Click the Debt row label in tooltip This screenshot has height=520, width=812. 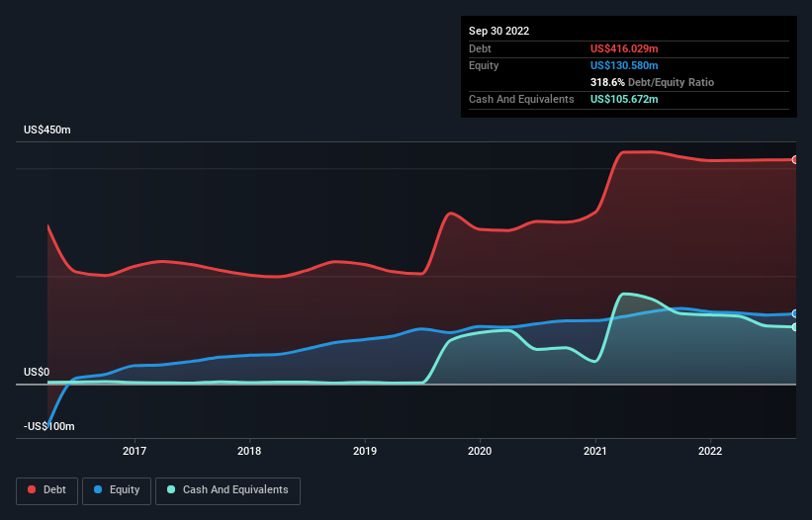(x=480, y=48)
